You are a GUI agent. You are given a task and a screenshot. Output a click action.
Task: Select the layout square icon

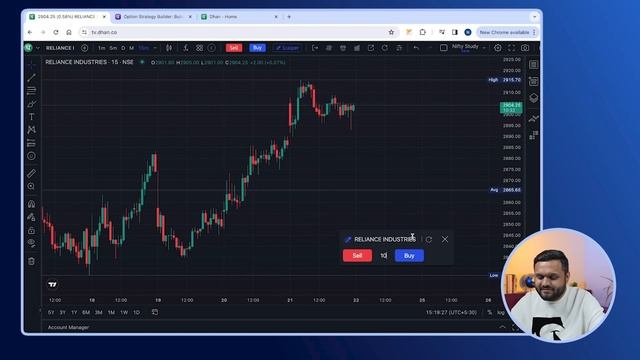point(444,48)
